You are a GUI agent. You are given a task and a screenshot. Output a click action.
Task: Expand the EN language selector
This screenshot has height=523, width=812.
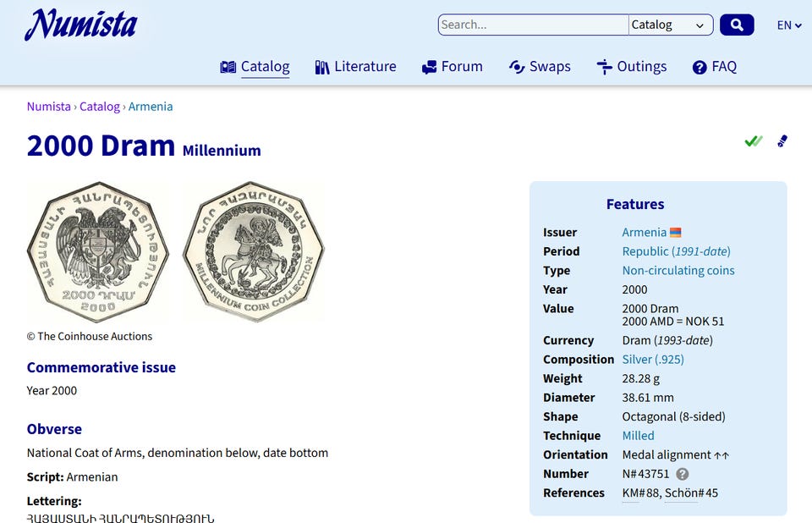pyautogui.click(x=789, y=25)
